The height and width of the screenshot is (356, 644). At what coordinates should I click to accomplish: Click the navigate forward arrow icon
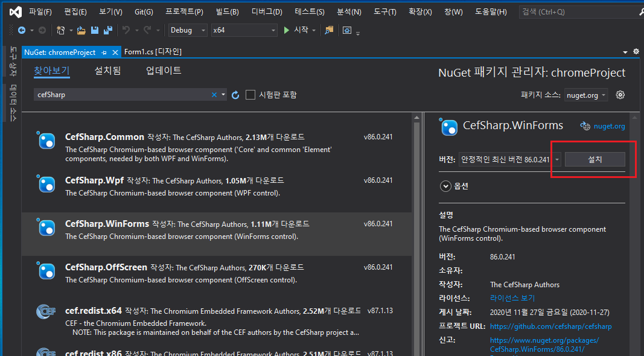pyautogui.click(x=42, y=30)
